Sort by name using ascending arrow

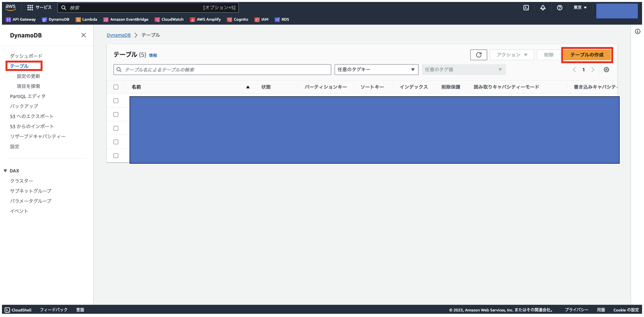coord(248,87)
